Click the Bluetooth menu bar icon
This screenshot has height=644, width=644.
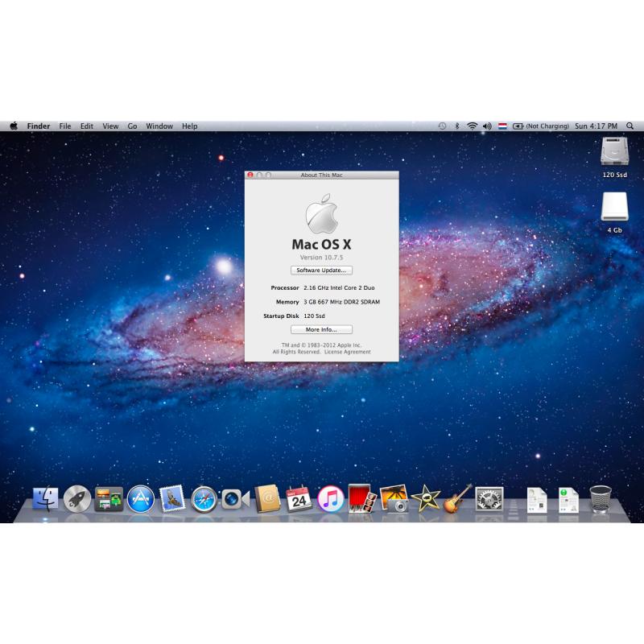tap(456, 126)
